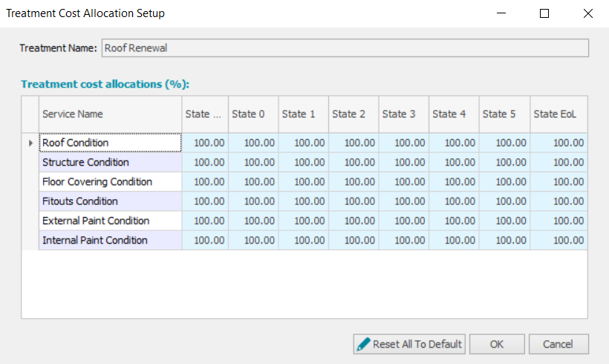This screenshot has width=609, height=364.
Task: Click the State 3 column header
Action: point(403,114)
